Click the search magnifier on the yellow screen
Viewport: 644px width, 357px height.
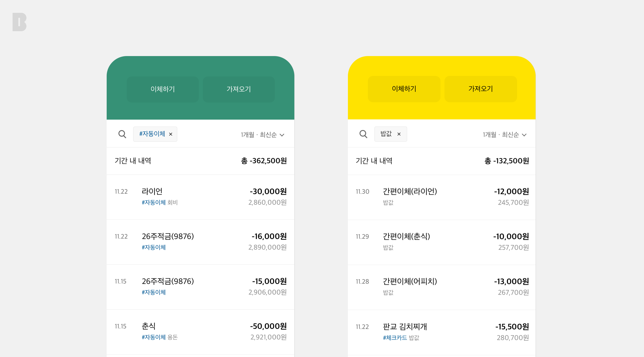[363, 134]
